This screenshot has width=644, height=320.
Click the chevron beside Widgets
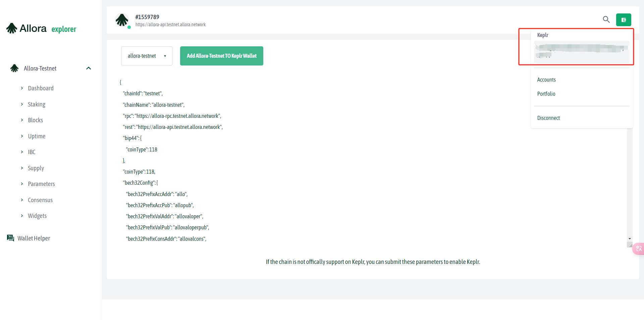pyautogui.click(x=22, y=216)
